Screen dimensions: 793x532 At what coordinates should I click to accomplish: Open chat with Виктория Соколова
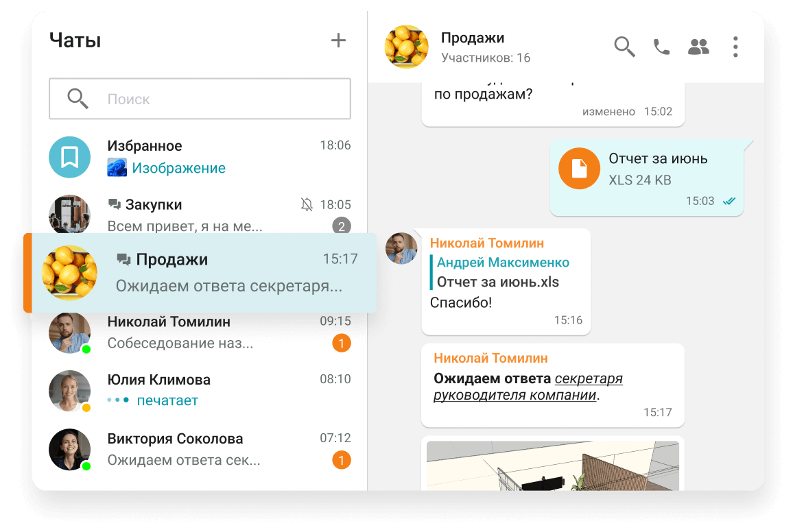[x=199, y=449]
